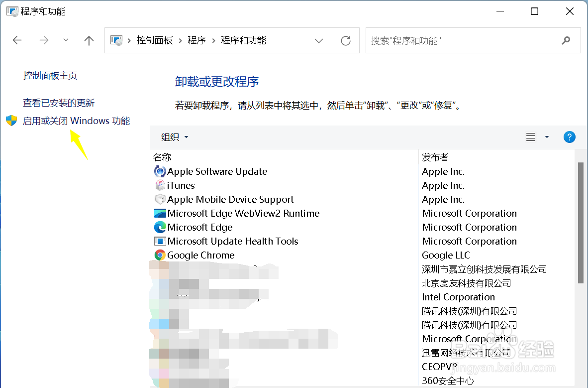Refresh the programs list
The height and width of the screenshot is (388, 588).
pyautogui.click(x=345, y=40)
